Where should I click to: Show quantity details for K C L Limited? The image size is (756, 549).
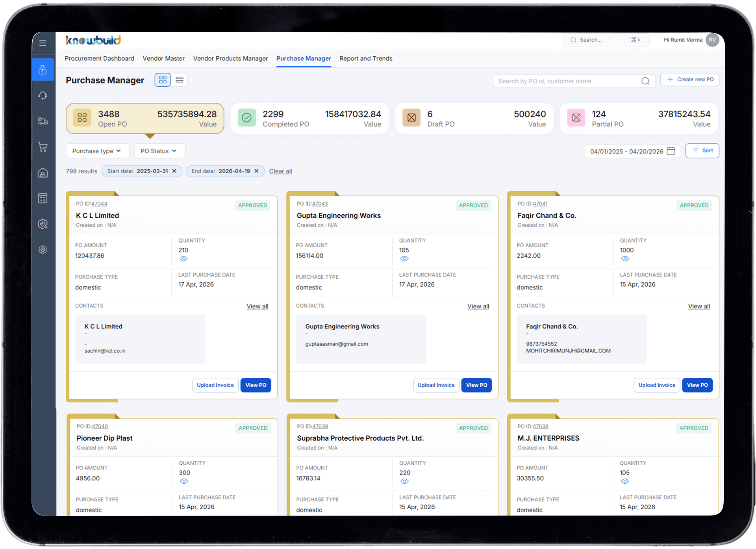pyautogui.click(x=183, y=259)
